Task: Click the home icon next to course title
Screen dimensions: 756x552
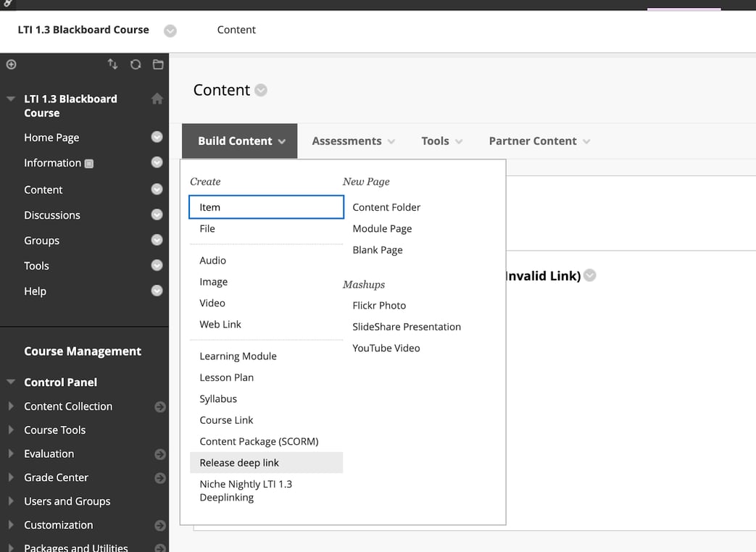Action: [157, 98]
